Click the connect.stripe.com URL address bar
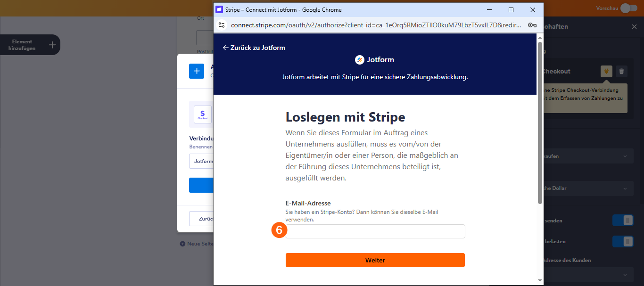 click(x=376, y=25)
